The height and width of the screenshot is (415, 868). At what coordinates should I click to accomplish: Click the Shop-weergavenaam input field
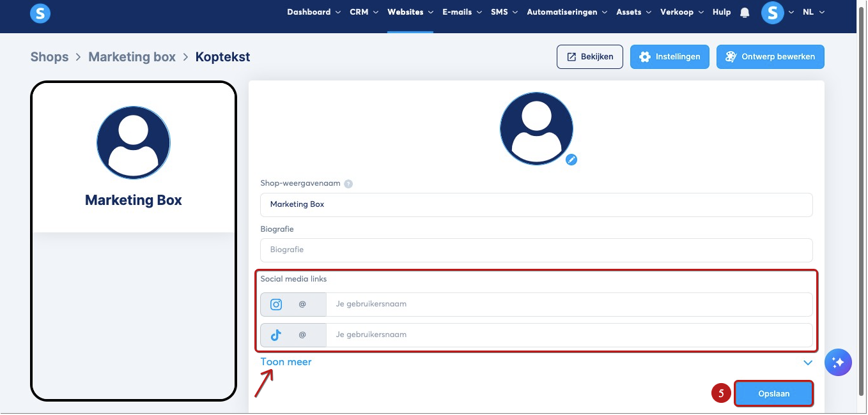(x=536, y=205)
